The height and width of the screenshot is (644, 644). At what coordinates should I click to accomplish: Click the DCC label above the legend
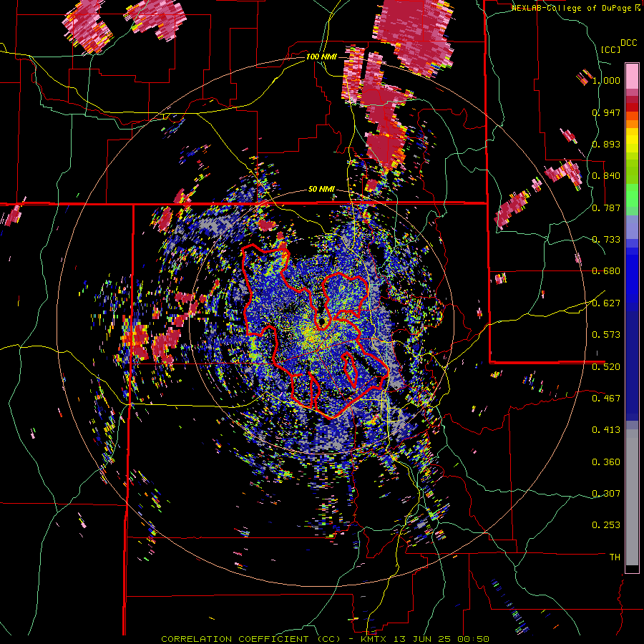click(628, 43)
